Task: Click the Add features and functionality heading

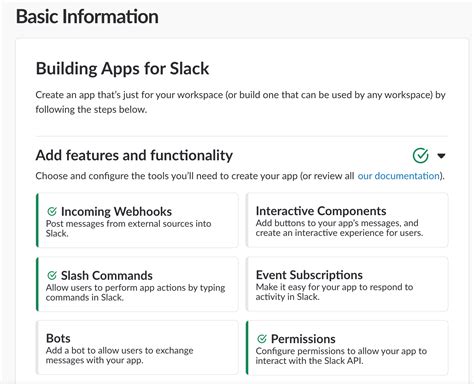Action: (x=134, y=155)
